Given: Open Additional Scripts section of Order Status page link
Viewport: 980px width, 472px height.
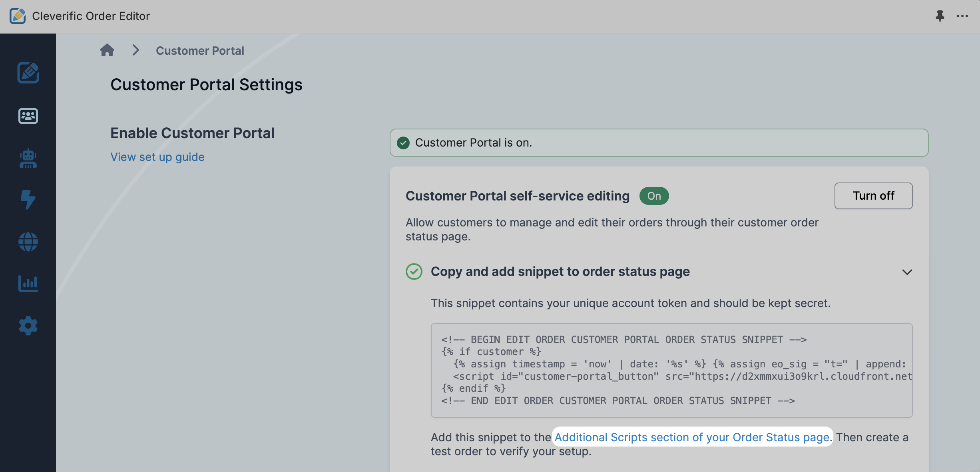Looking at the screenshot, I should click(x=692, y=437).
